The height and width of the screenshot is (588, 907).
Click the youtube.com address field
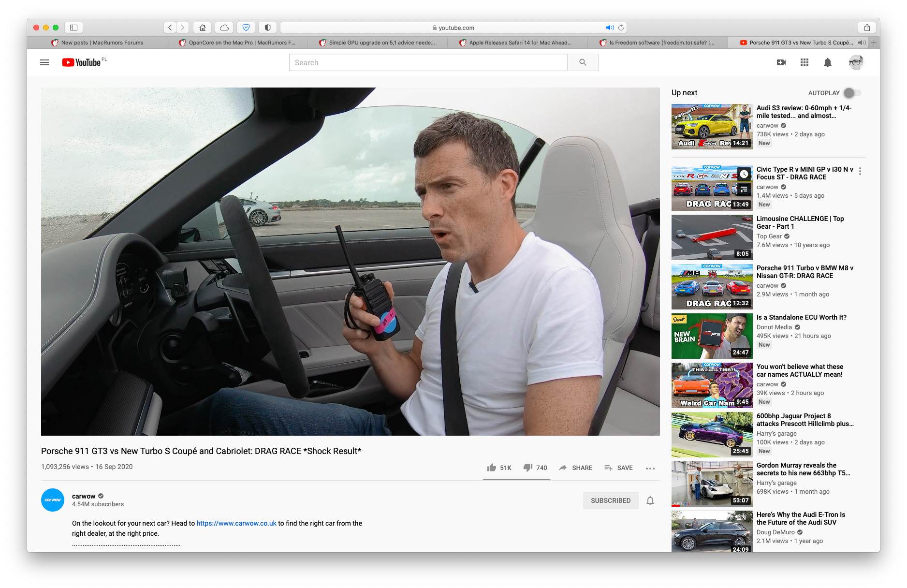click(x=453, y=28)
